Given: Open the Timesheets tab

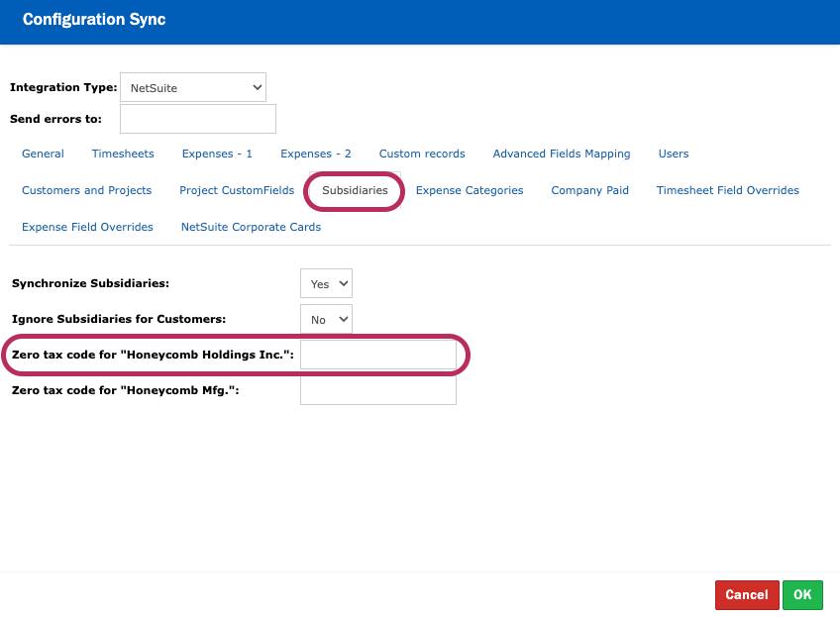Looking at the screenshot, I should [123, 154].
